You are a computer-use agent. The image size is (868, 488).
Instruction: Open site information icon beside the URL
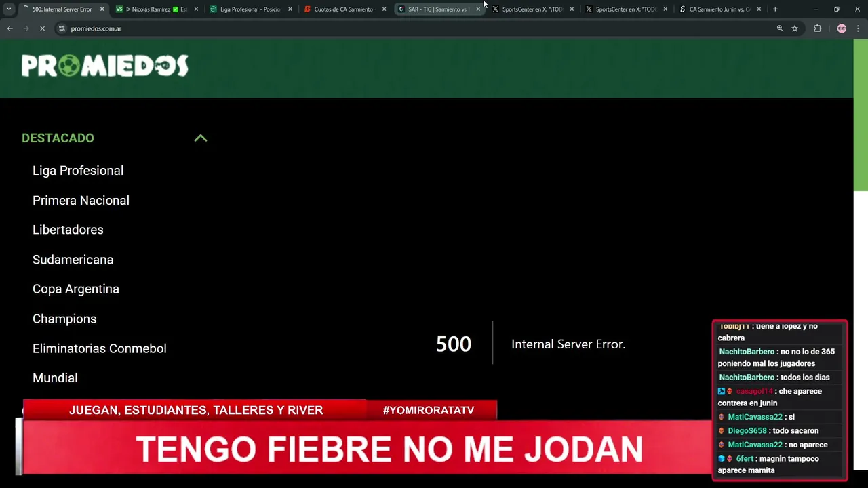62,28
